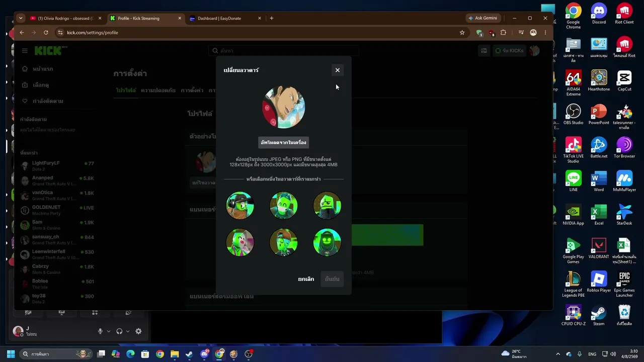Open the taskbar volume control
This screenshot has height=362, width=644.
coord(613,354)
